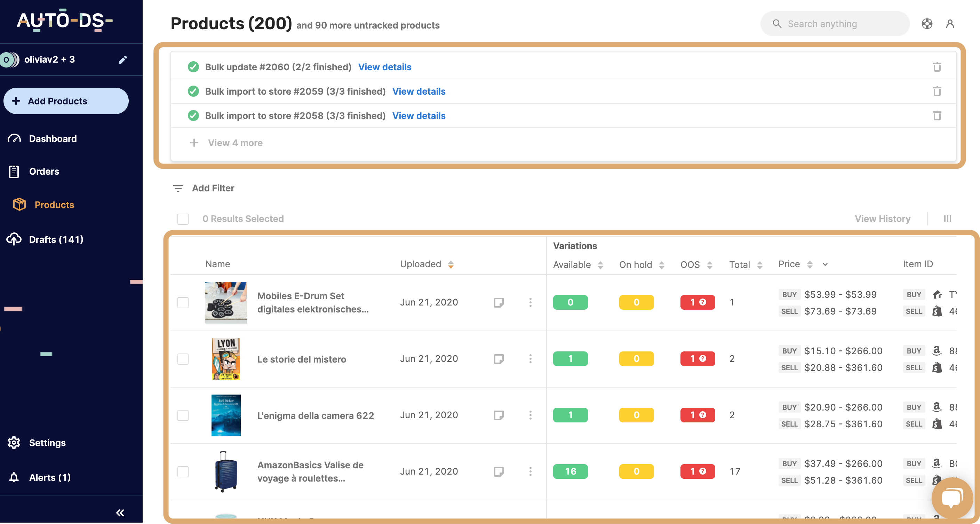Image resolution: width=980 pixels, height=524 pixels.
Task: Click OOS help icon for Mobiles E-Drum Set
Action: click(x=703, y=302)
